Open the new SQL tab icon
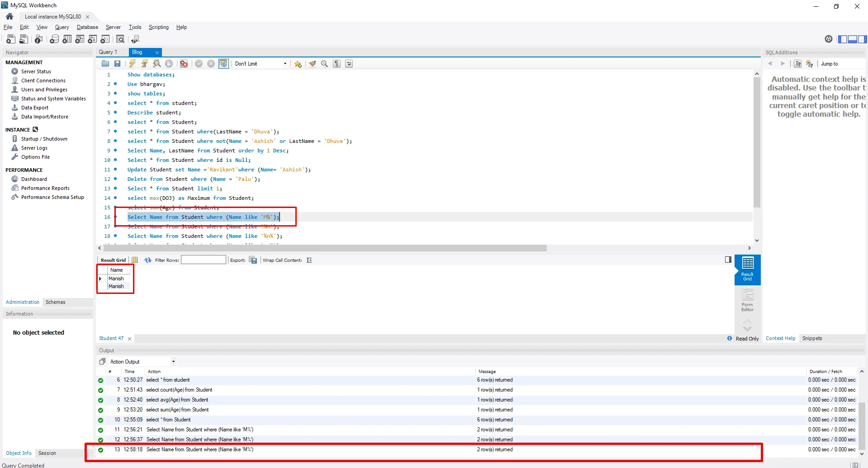Image resolution: width=868 pixels, height=468 pixels. pos(11,39)
